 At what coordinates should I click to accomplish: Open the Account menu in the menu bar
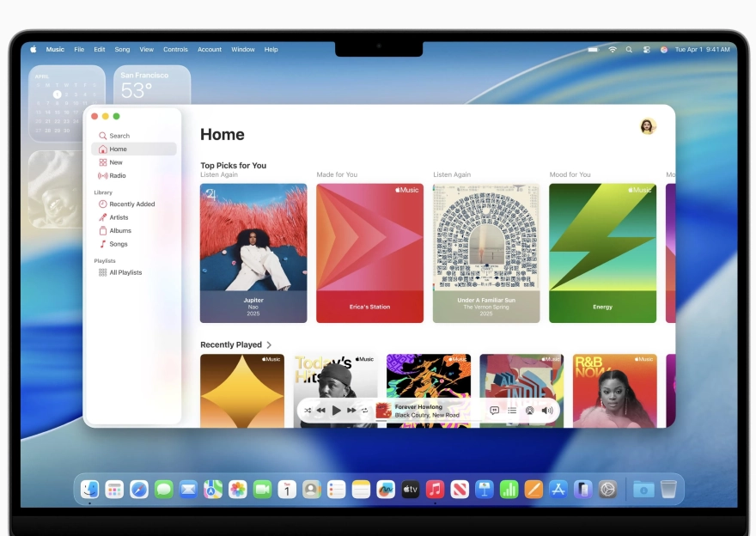coord(210,49)
